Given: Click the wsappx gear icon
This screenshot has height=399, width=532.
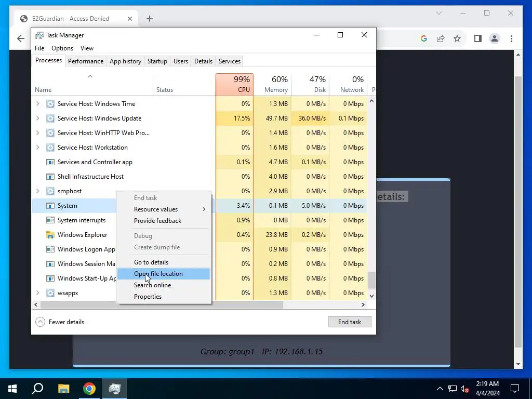Looking at the screenshot, I should click(x=50, y=293).
